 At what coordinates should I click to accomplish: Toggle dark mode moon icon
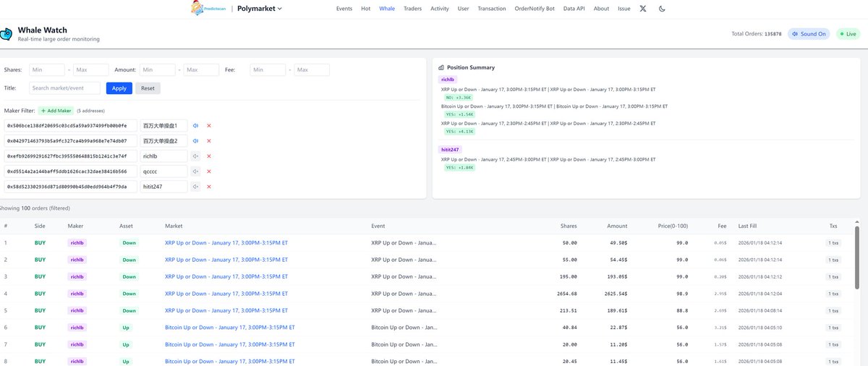(x=662, y=9)
